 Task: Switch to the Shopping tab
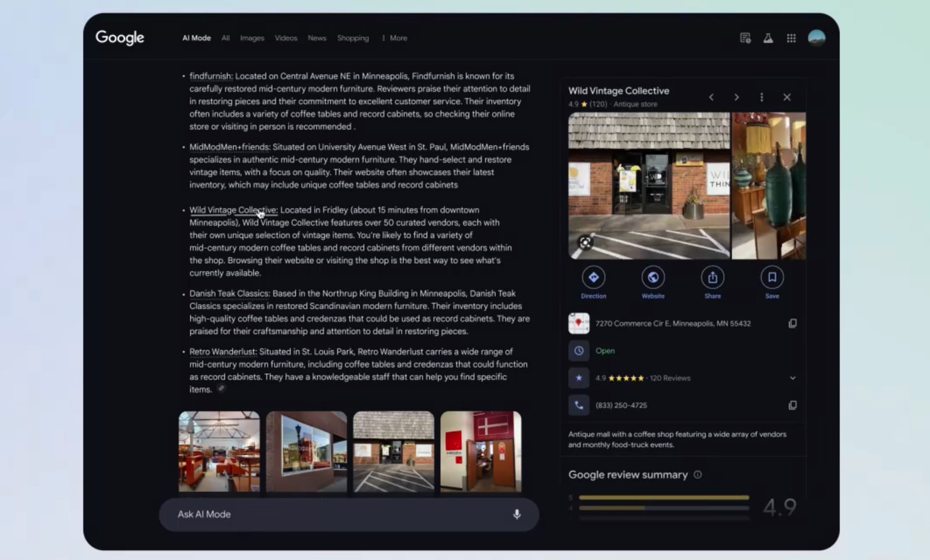(353, 38)
